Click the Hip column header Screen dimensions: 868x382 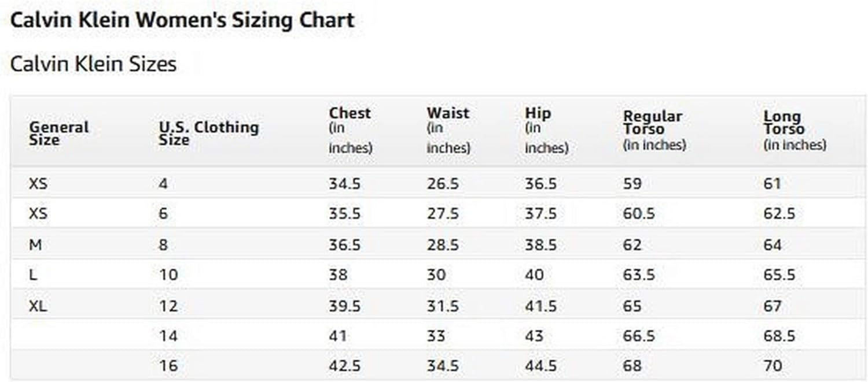click(547, 130)
